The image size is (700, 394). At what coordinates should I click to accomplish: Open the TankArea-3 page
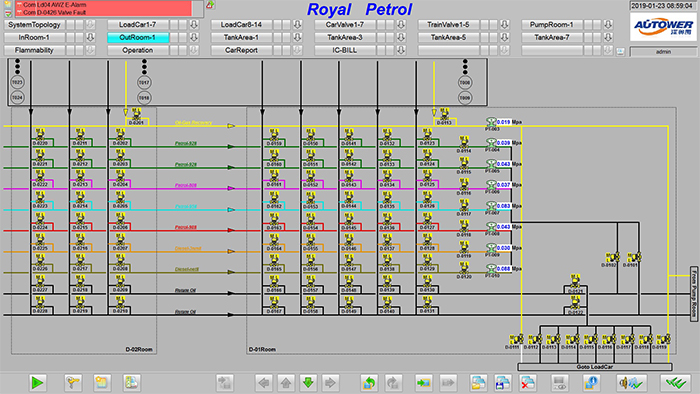[345, 37]
